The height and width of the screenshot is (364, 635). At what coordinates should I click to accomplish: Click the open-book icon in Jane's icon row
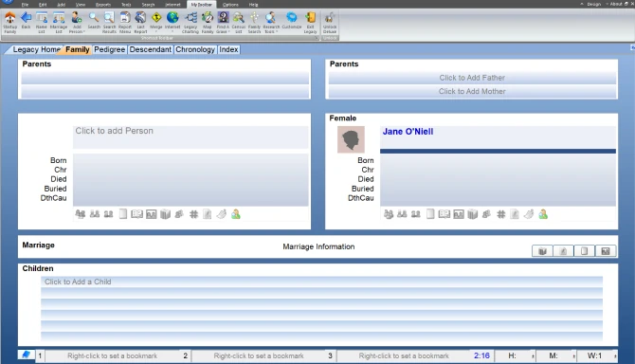point(444,214)
